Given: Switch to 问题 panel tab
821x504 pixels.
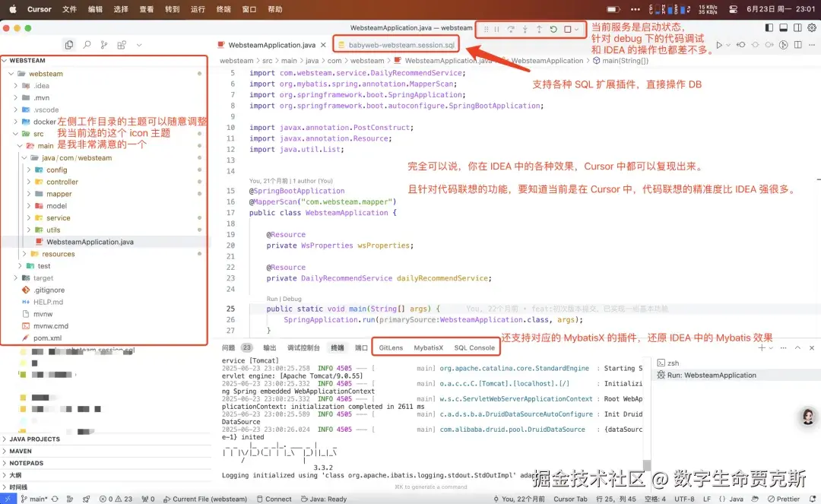Looking at the screenshot, I should point(228,348).
